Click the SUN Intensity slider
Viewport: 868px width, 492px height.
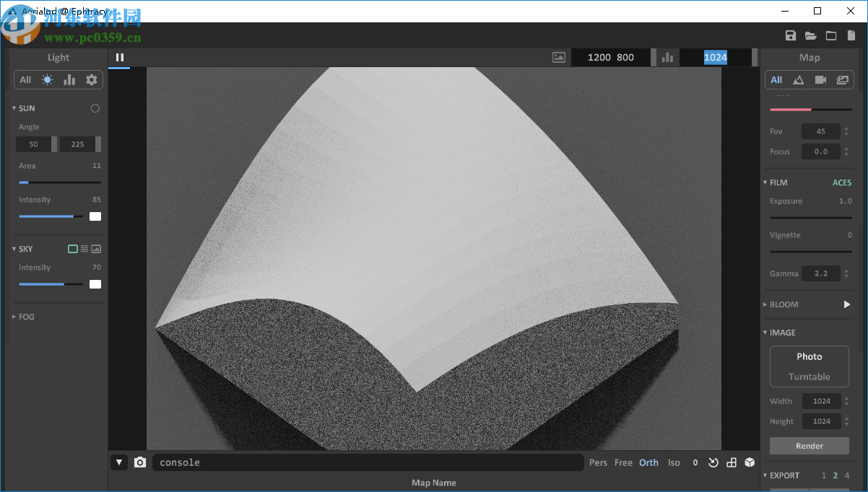pyautogui.click(x=51, y=216)
